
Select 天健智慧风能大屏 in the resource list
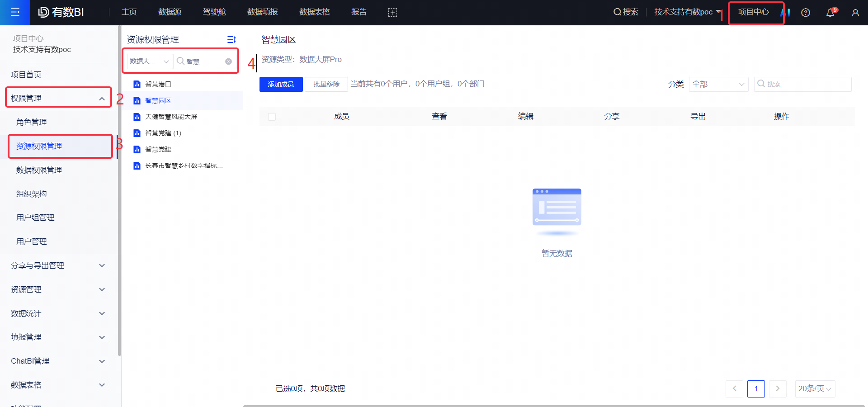coord(171,117)
